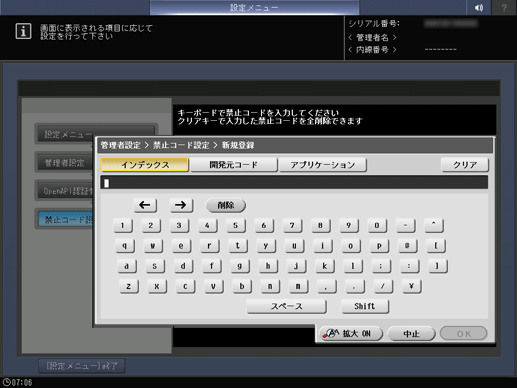Tap the j key
517x388 pixels.
[296, 266]
